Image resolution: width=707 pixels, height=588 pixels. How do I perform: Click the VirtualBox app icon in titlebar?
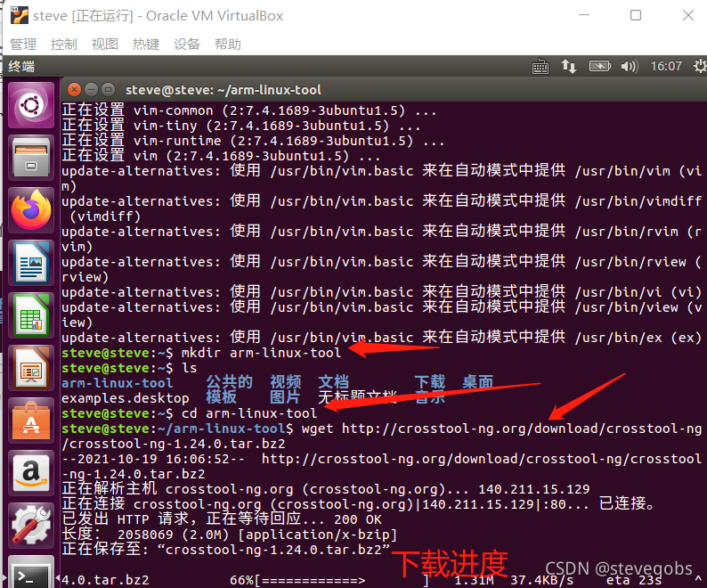coord(20,16)
